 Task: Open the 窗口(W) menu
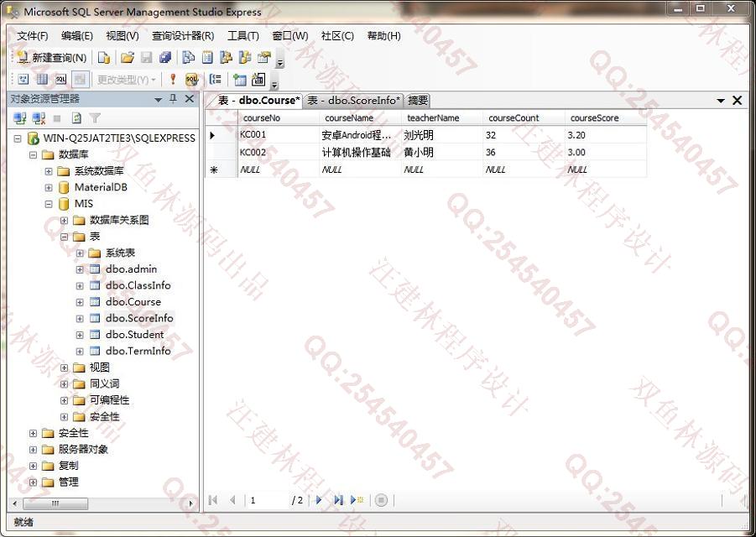pos(289,36)
